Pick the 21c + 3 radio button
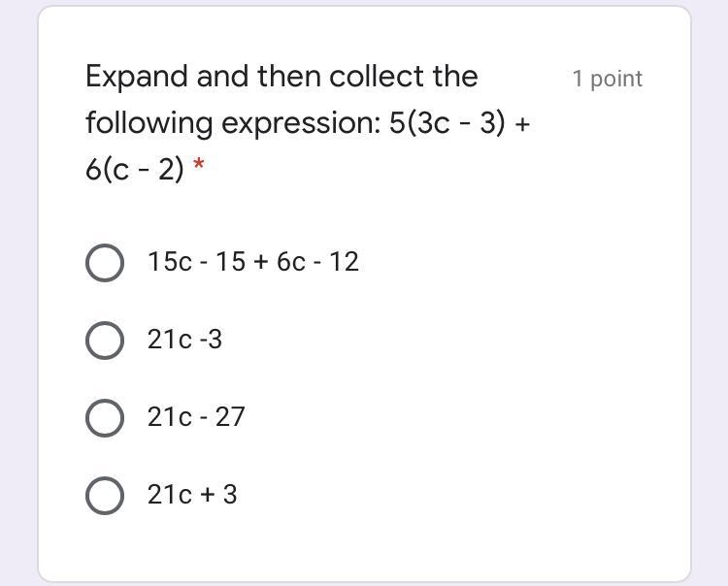The image size is (728, 586). coord(105,495)
